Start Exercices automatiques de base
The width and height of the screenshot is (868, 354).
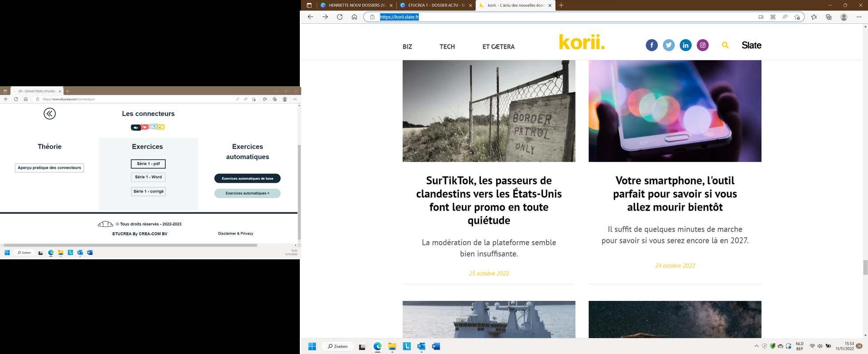point(248,178)
